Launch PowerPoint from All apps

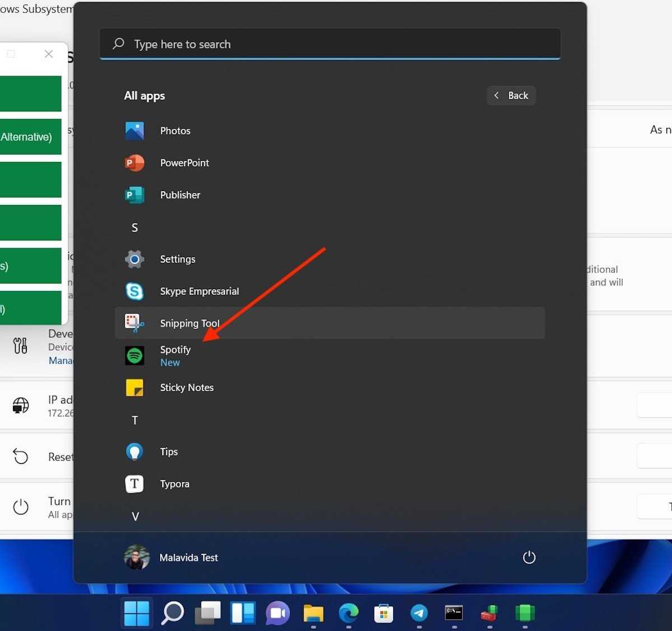184,163
